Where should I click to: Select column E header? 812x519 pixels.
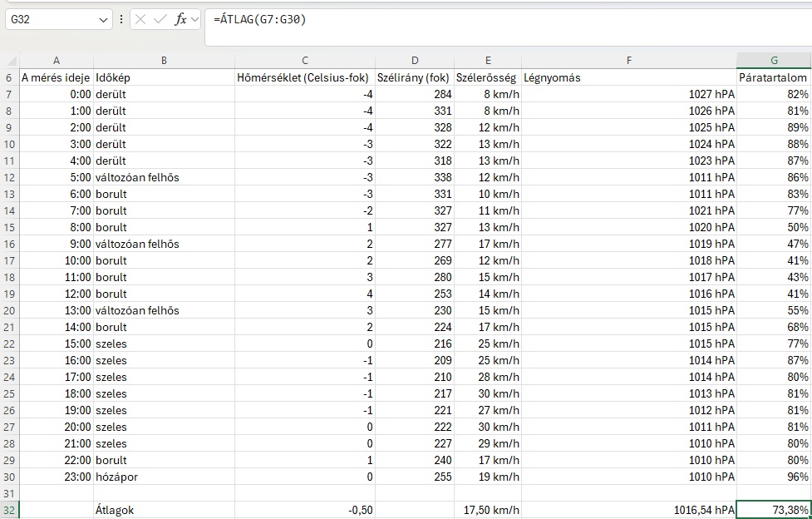pos(488,61)
